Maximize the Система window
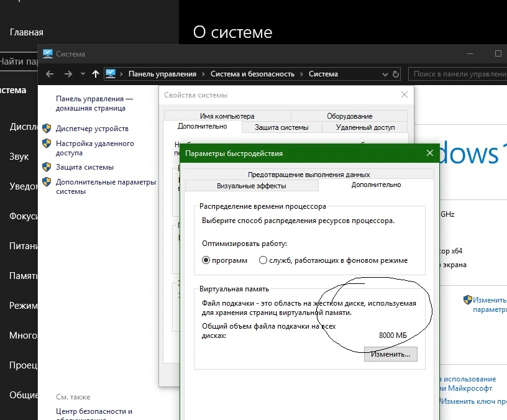The width and height of the screenshot is (507, 420). [498, 53]
